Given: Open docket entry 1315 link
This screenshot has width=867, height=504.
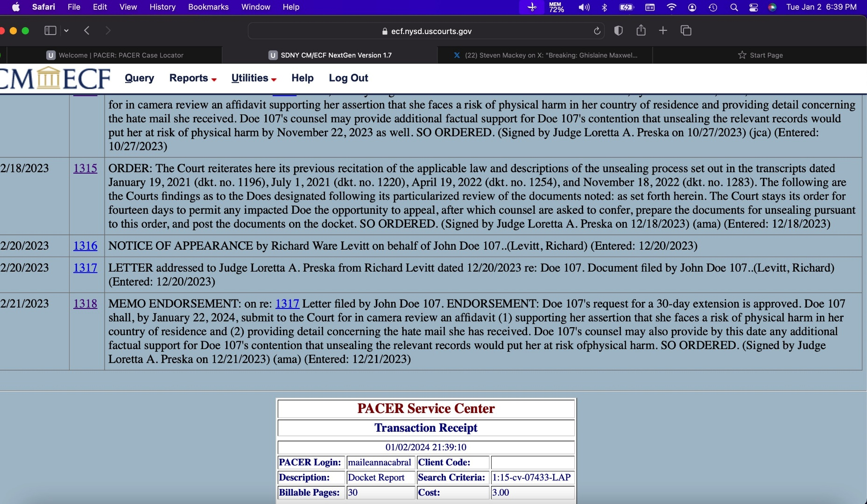Looking at the screenshot, I should pos(85,168).
